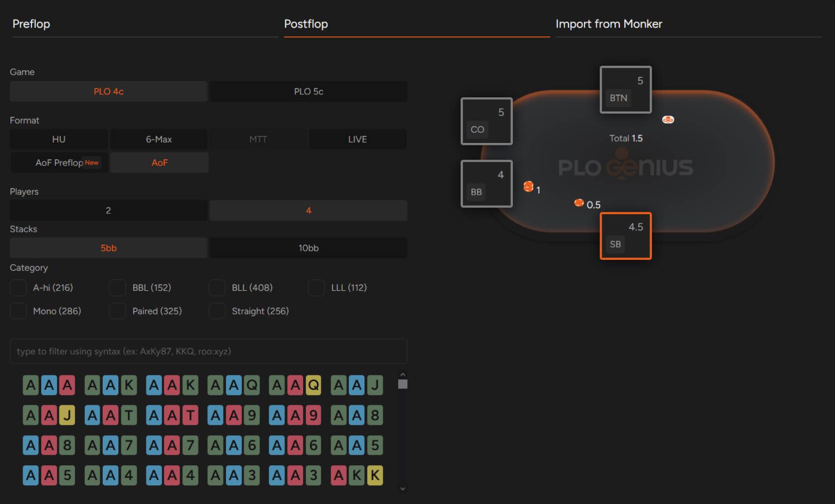The image size is (835, 504).
Task: Click the SB chip stack showing 0.5
Action: pos(579,203)
